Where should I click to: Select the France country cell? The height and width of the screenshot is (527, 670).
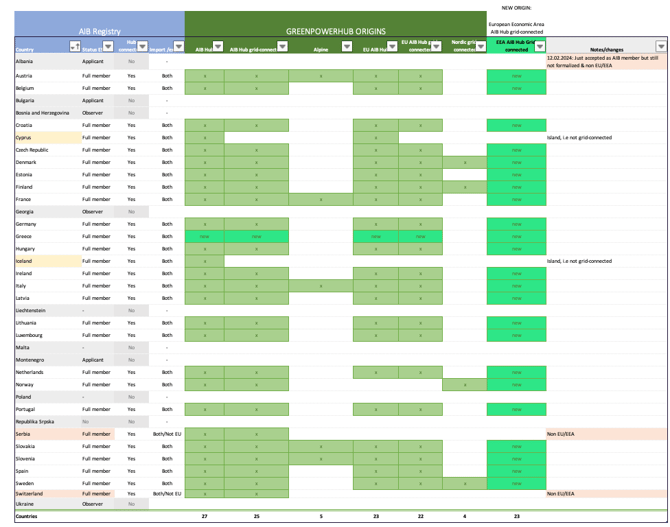48,200
